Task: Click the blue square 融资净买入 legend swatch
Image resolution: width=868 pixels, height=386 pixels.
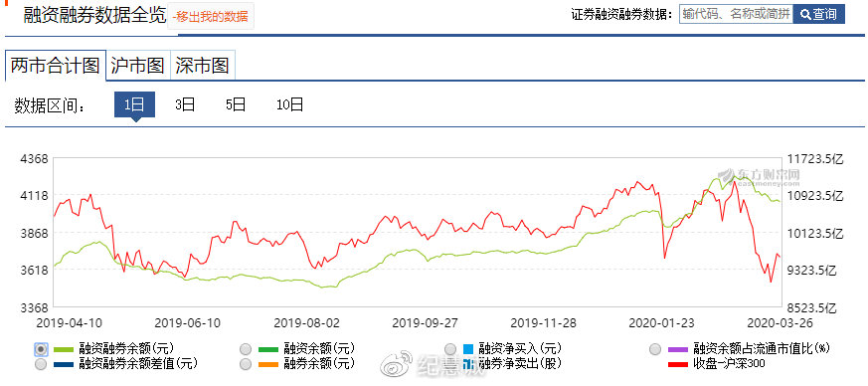Action: point(468,349)
